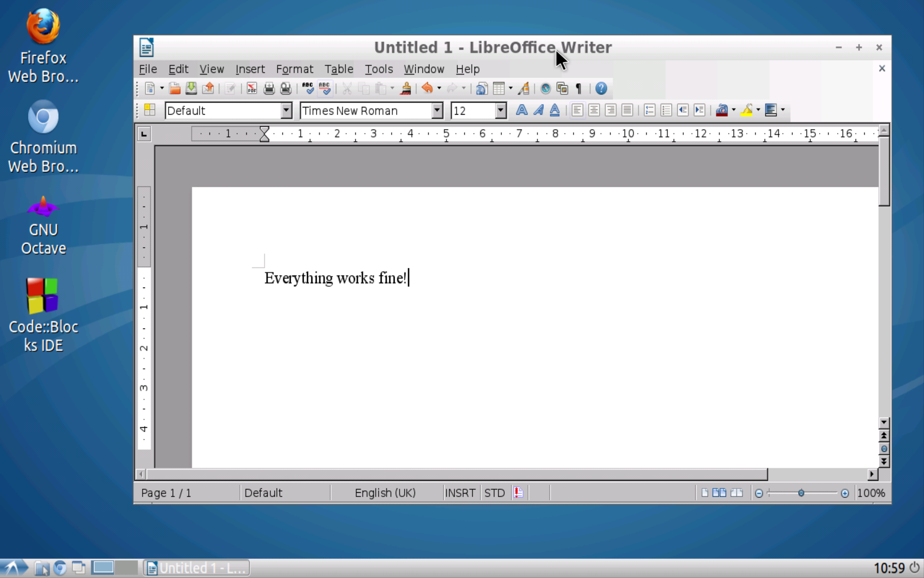Insert a Hyperlink using toolbar icon
This screenshot has height=578, width=924.
(482, 89)
